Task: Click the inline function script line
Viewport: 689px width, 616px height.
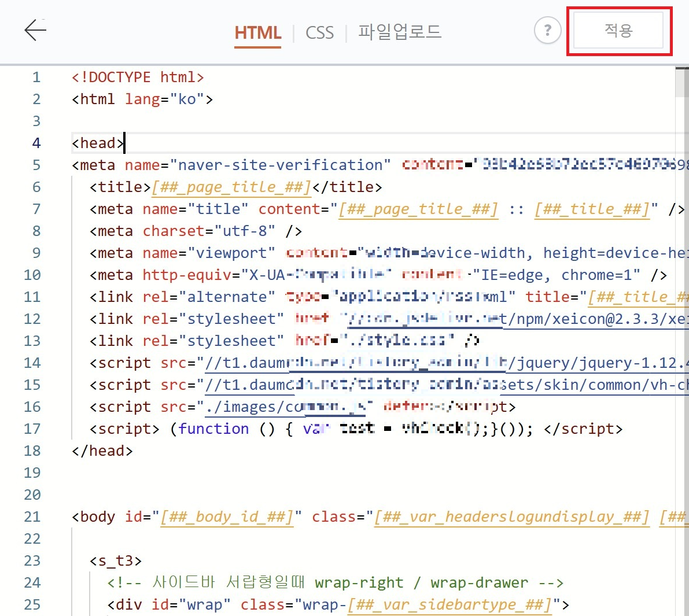Action: (356, 429)
